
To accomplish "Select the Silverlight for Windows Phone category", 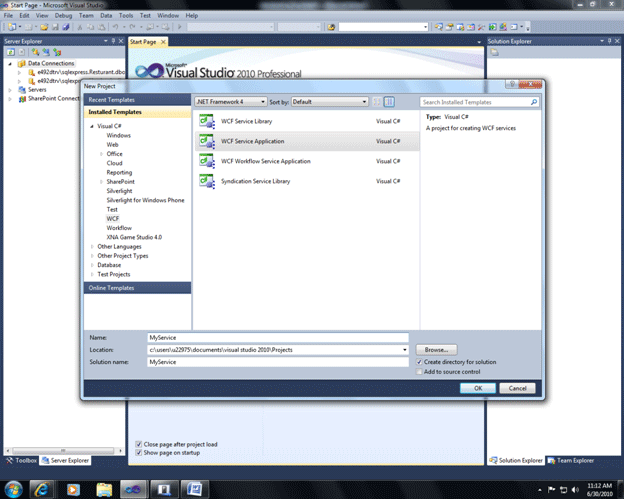I will coord(145,200).
